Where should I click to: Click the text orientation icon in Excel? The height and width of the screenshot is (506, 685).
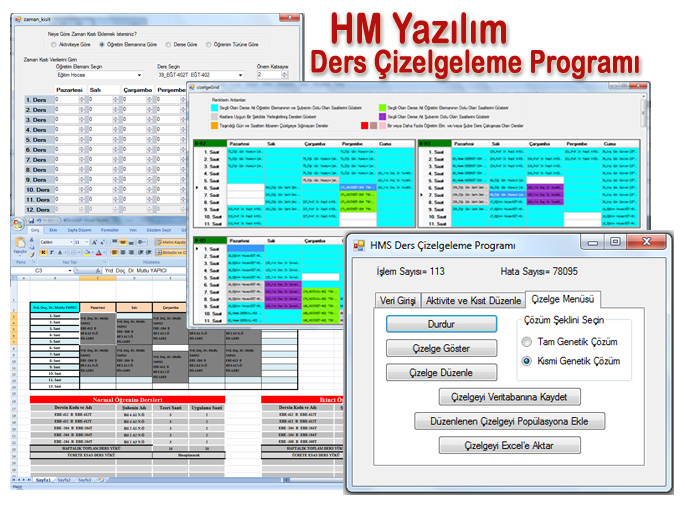[142, 242]
